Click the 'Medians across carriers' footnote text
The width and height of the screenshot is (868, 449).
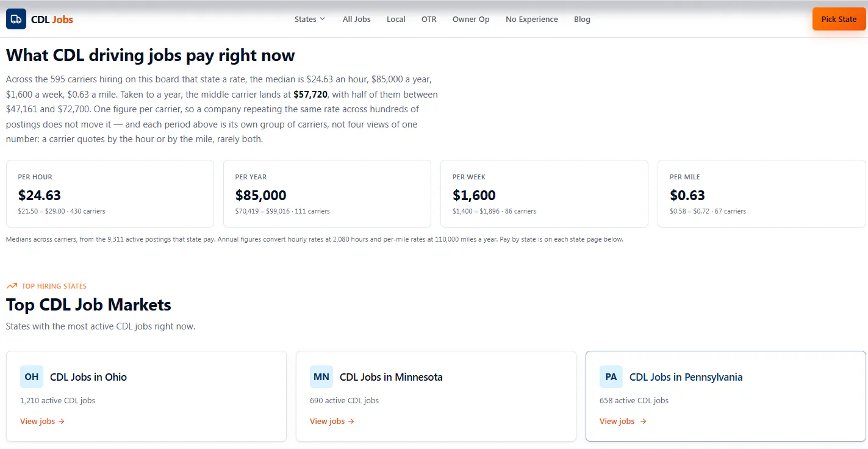click(x=315, y=239)
